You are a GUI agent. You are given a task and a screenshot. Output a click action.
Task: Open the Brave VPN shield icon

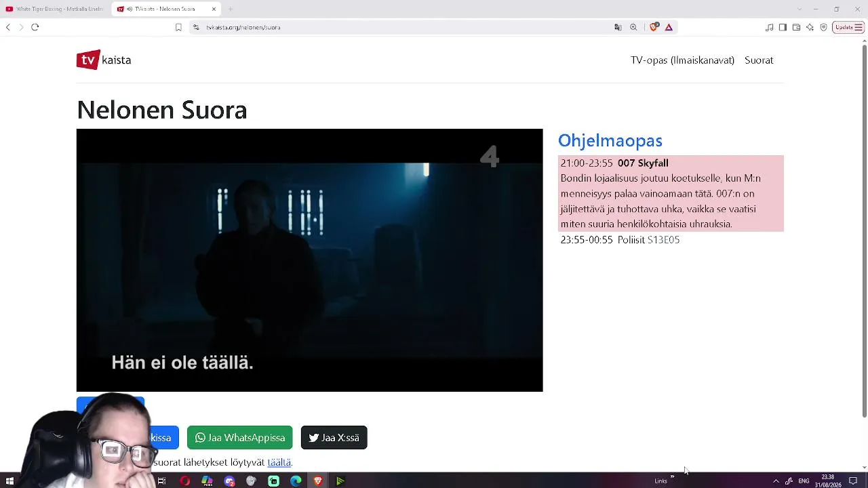click(823, 27)
